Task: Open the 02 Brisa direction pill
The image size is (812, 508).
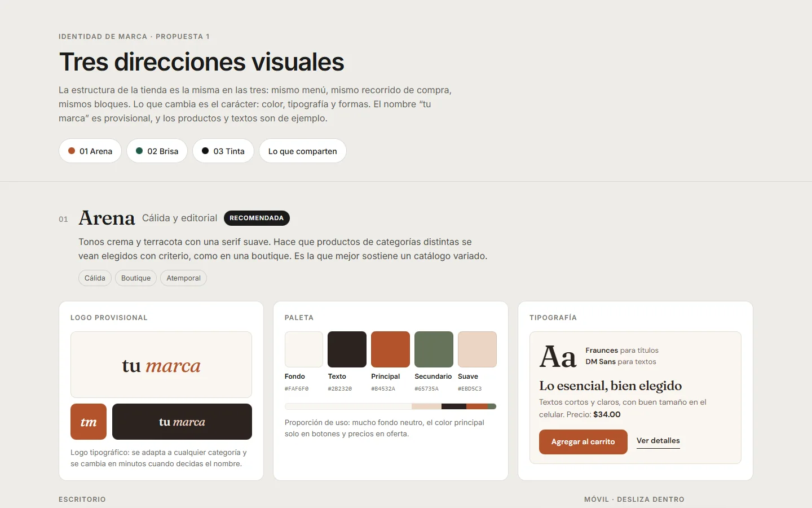Action: (x=157, y=151)
